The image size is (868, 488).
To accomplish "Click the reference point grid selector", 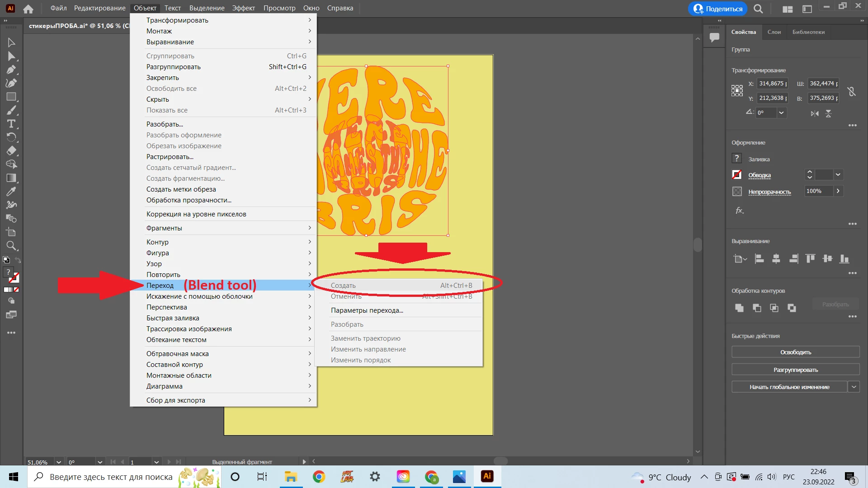I will point(737,90).
